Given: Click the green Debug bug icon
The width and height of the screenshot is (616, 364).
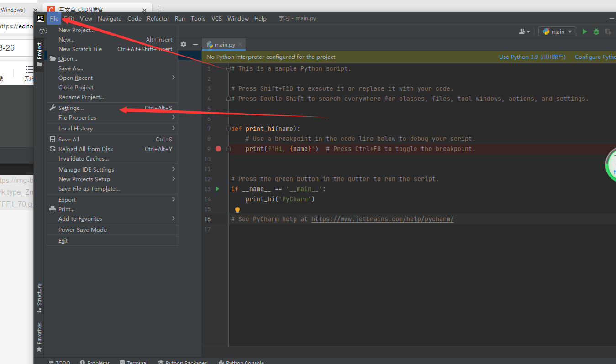Looking at the screenshot, I should point(596,31).
